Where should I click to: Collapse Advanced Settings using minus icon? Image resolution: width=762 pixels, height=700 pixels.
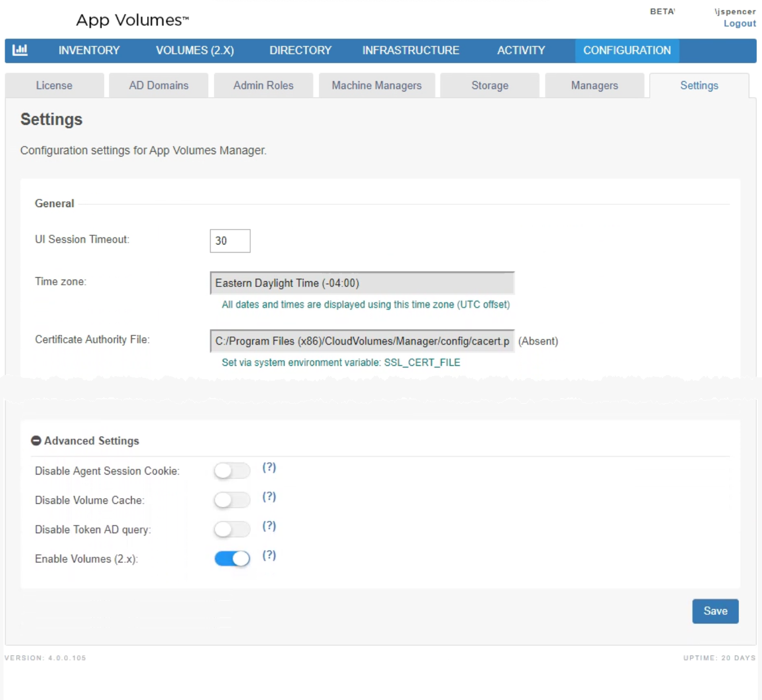point(36,441)
